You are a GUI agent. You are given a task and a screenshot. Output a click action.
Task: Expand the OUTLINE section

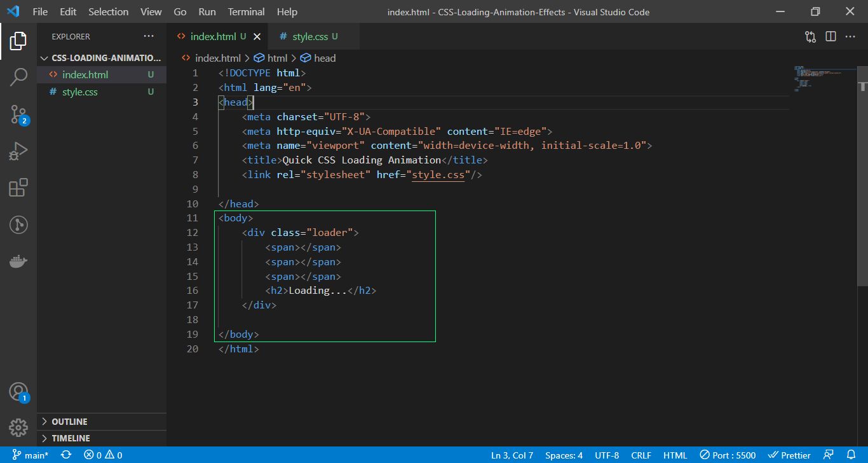click(x=102, y=422)
